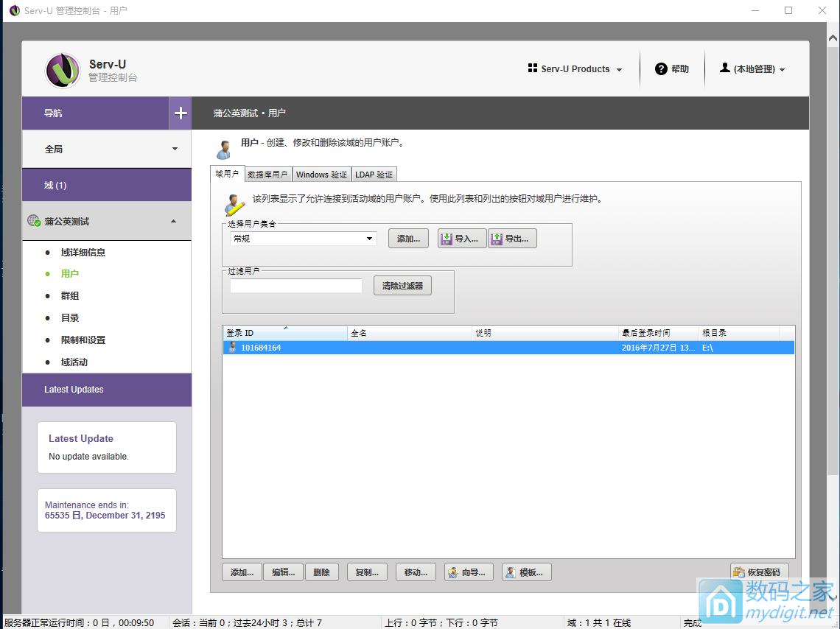Open 域详细信息 in navigation
The height and width of the screenshot is (629, 840).
(x=83, y=252)
